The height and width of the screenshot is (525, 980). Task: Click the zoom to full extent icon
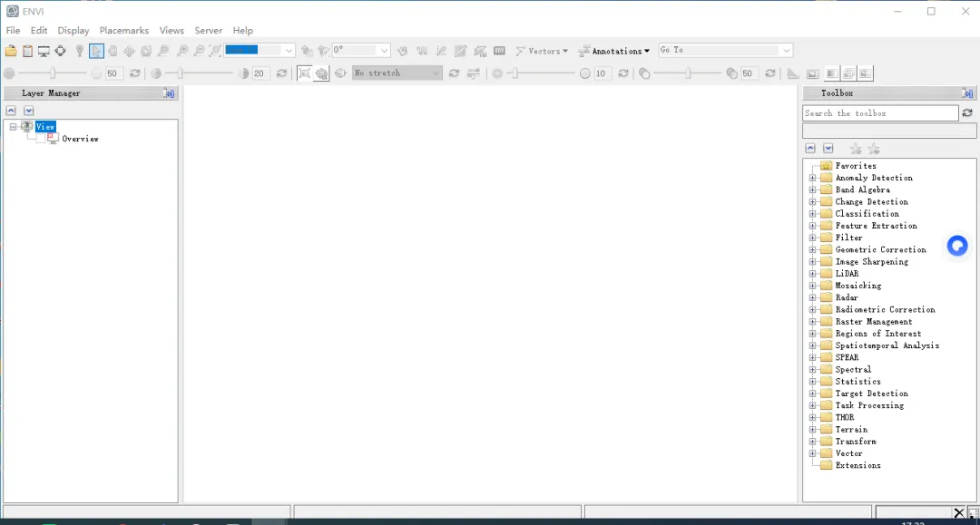click(214, 51)
